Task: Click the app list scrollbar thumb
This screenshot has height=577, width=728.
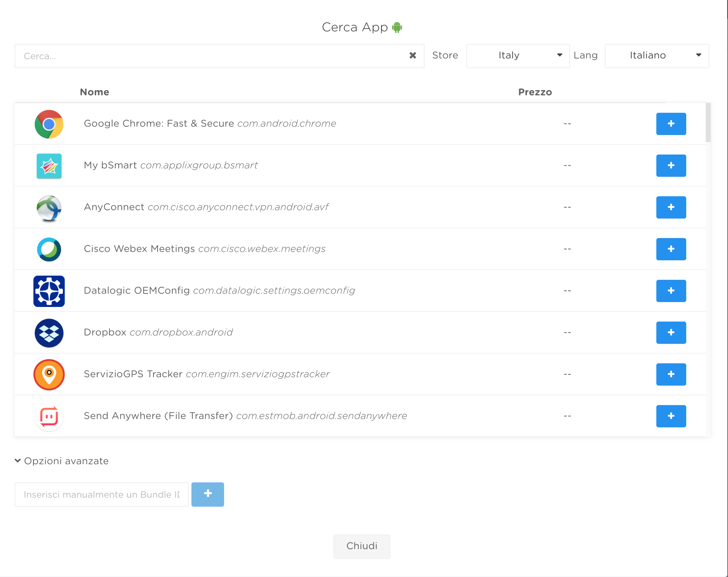Action: (708, 122)
